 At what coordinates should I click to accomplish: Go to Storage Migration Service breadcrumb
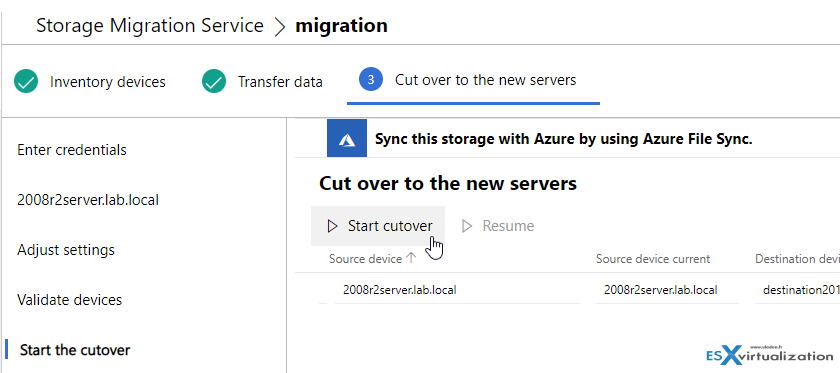click(150, 26)
